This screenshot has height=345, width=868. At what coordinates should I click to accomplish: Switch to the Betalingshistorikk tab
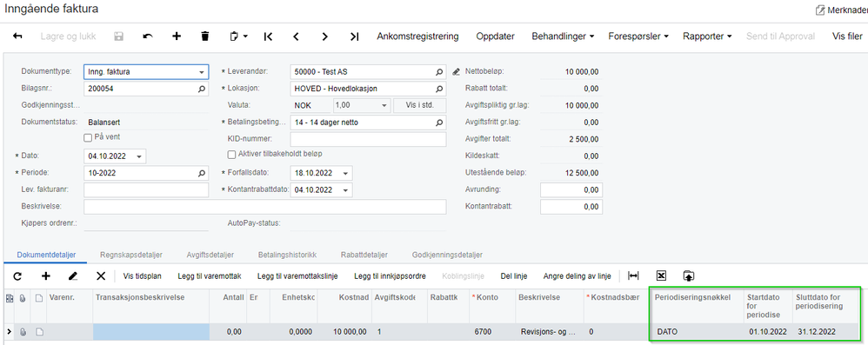click(287, 255)
